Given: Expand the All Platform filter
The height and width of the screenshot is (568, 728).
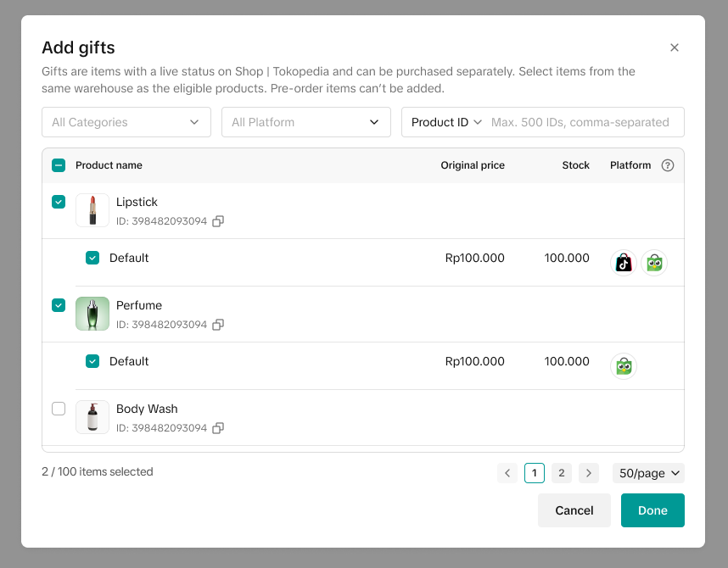Looking at the screenshot, I should [x=306, y=122].
